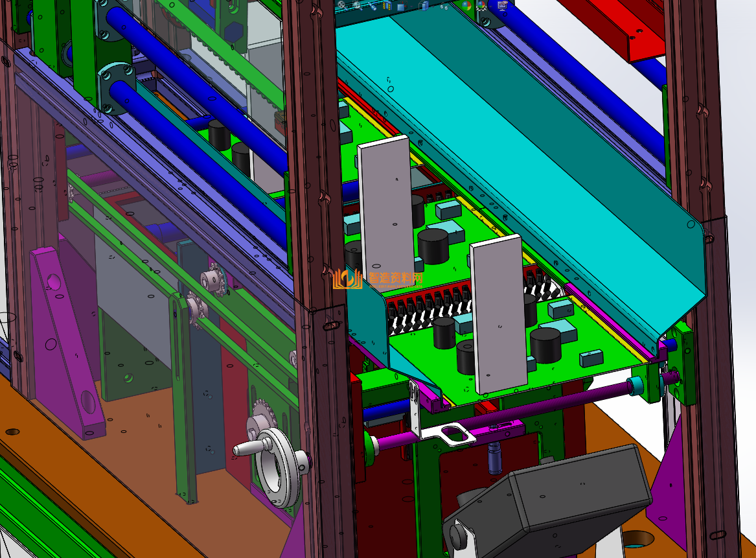This screenshot has width=756, height=558.
Task: Expand the Apply Scene dropdown arrow
Action: pyautogui.click(x=490, y=6)
